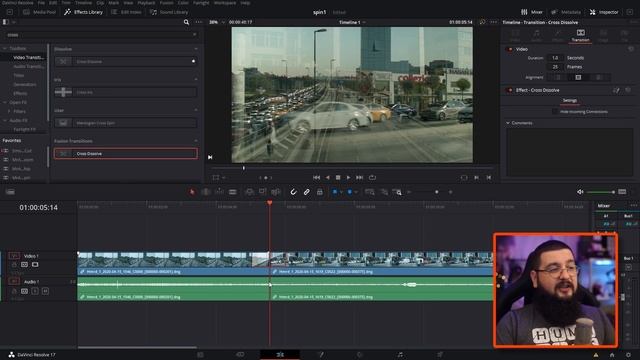Toggle Video 1 track destination V1 button
Image resolution: width=640 pixels, height=360 pixels.
click(14, 256)
